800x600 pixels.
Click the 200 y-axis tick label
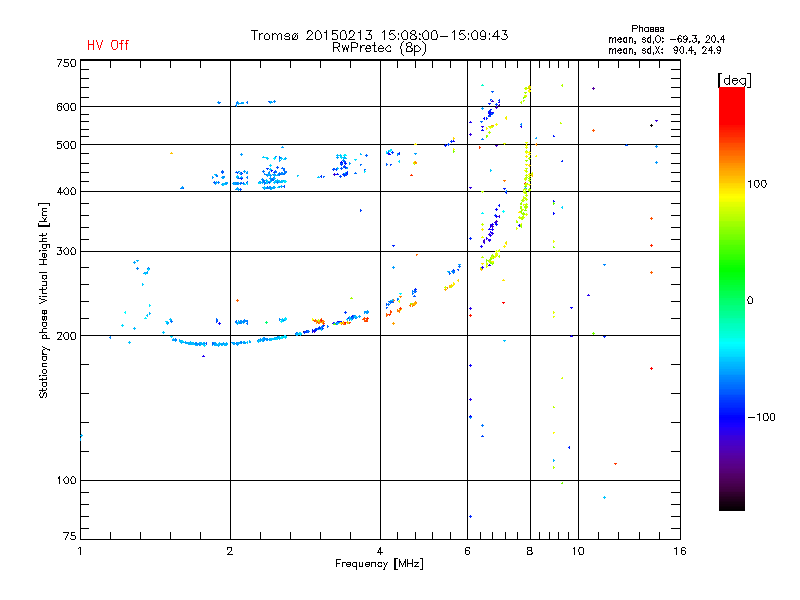point(66,336)
